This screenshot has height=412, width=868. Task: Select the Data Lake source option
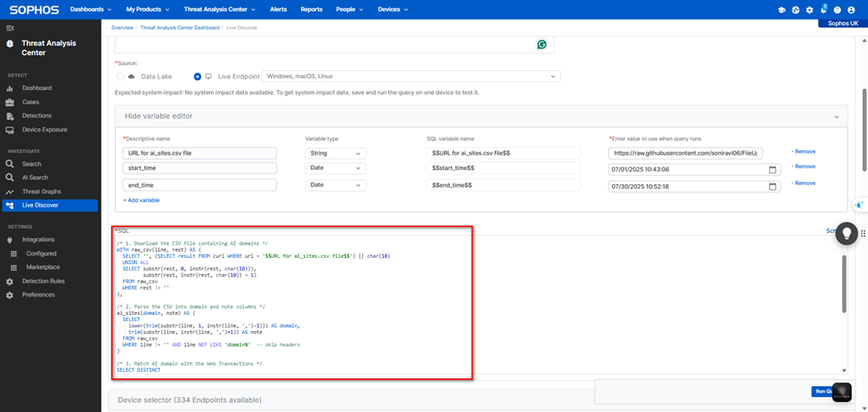[x=121, y=77]
